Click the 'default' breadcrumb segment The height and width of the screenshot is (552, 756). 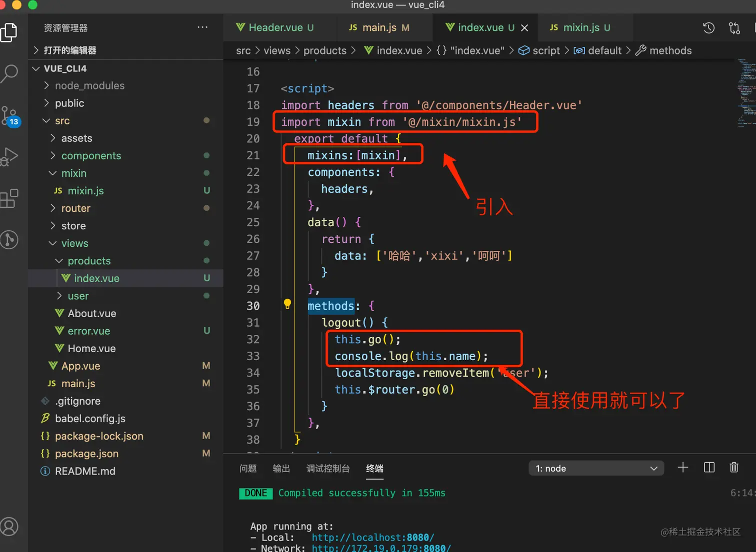(x=597, y=50)
